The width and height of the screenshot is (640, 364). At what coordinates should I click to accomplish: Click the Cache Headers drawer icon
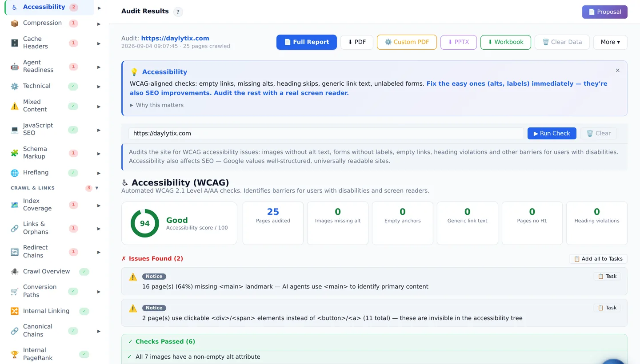pyautogui.click(x=15, y=43)
